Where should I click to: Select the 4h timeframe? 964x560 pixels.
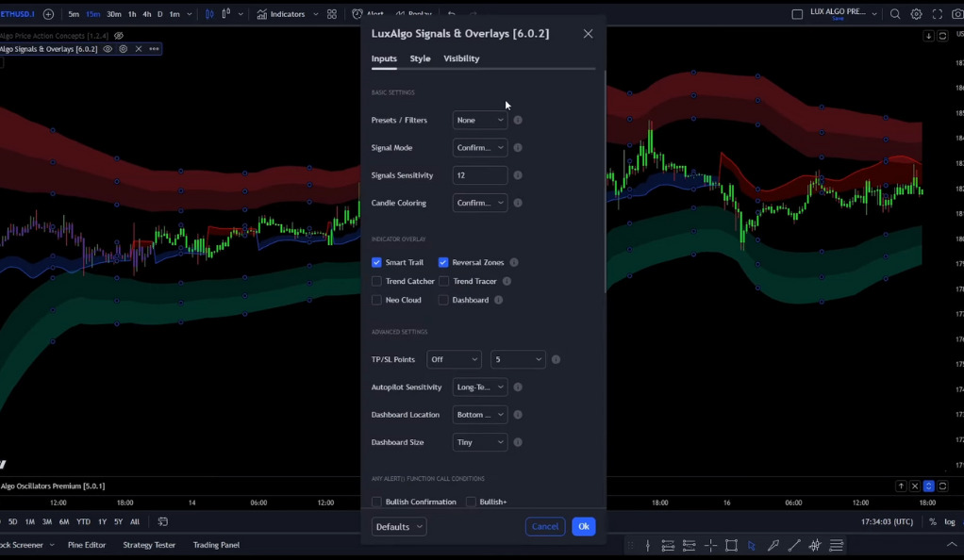(x=146, y=13)
